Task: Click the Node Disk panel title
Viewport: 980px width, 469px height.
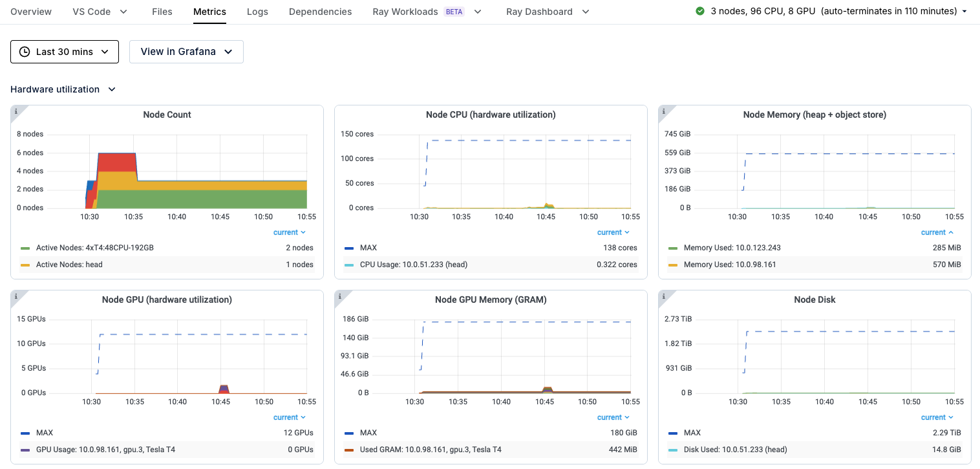Action: point(815,300)
